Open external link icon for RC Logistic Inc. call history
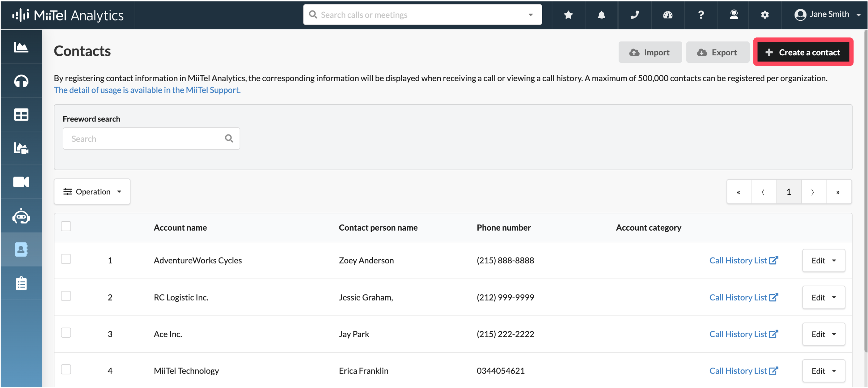The width and height of the screenshot is (868, 388). [774, 297]
